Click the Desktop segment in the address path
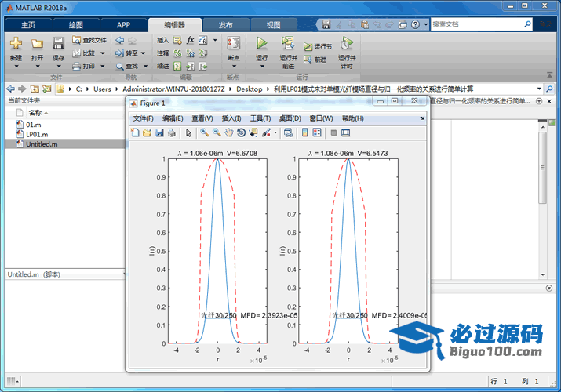The height and width of the screenshot is (392, 561). [x=250, y=89]
